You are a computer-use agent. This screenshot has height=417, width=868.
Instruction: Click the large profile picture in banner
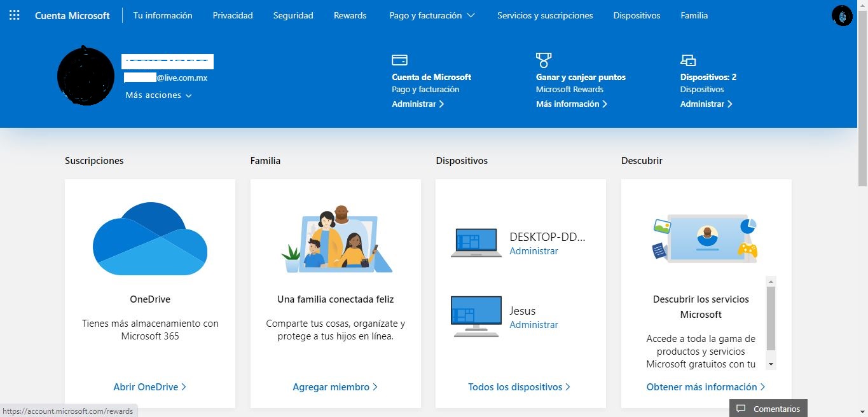86,76
